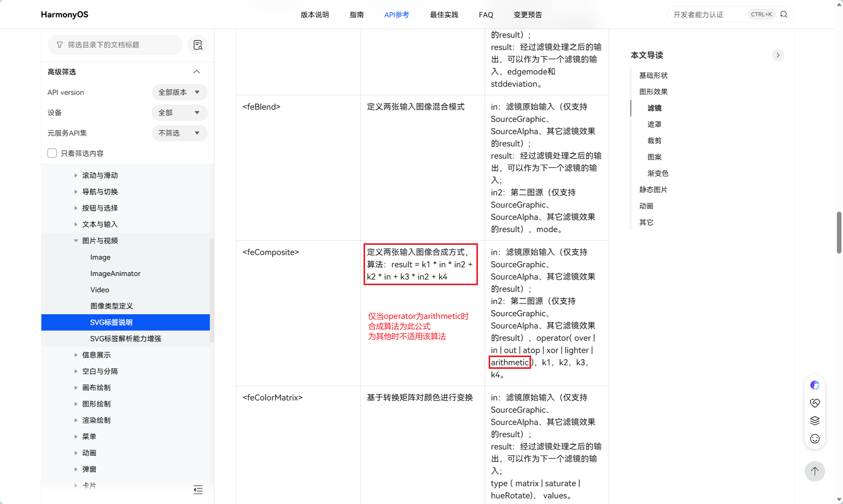This screenshot has width=843, height=504.
Task: Expand the 导航与切换 tree node
Action: pyautogui.click(x=76, y=192)
